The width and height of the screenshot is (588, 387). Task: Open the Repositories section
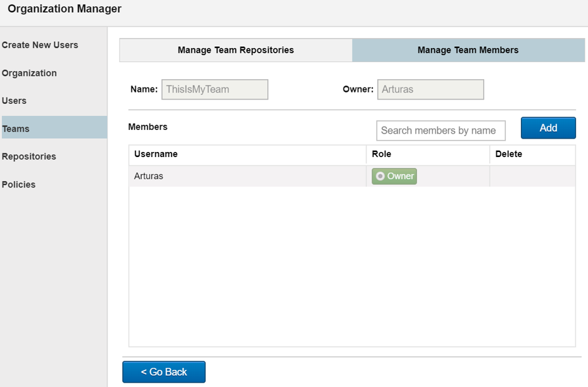coord(29,156)
